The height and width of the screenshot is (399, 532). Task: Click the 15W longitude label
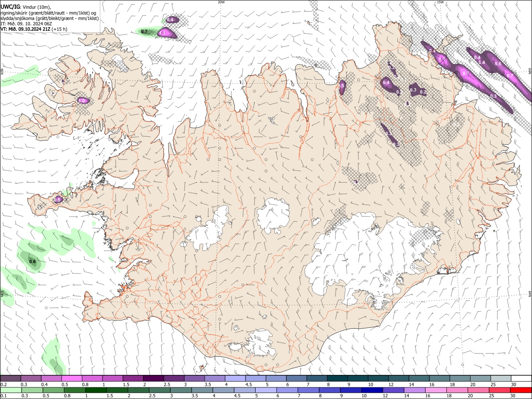(440, 2)
